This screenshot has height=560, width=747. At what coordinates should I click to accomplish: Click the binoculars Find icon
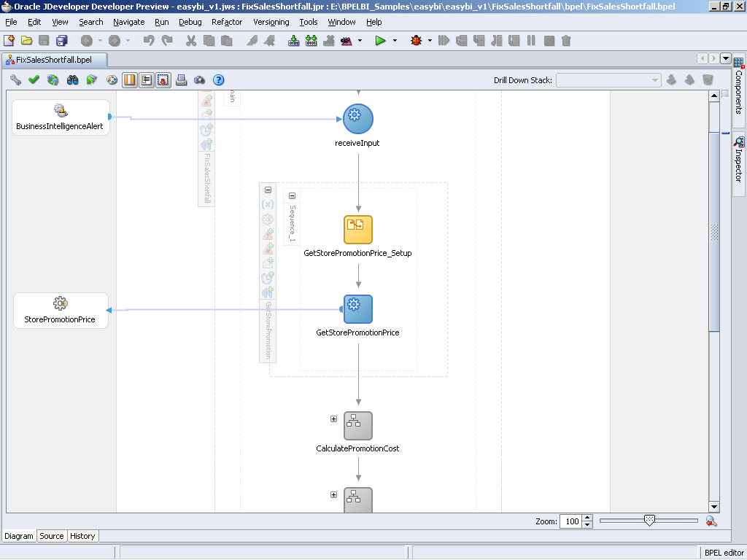pyautogui.click(x=72, y=80)
